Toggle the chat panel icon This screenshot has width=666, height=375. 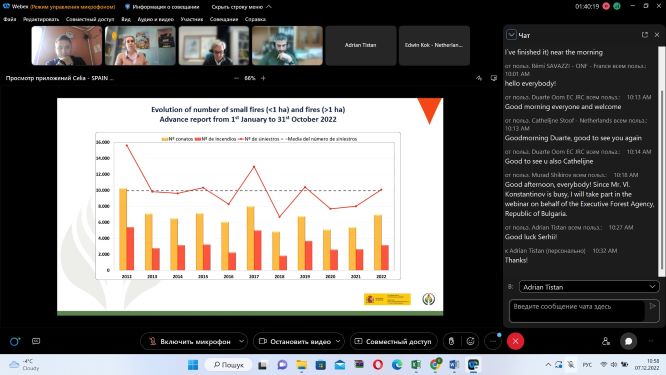coord(628,341)
